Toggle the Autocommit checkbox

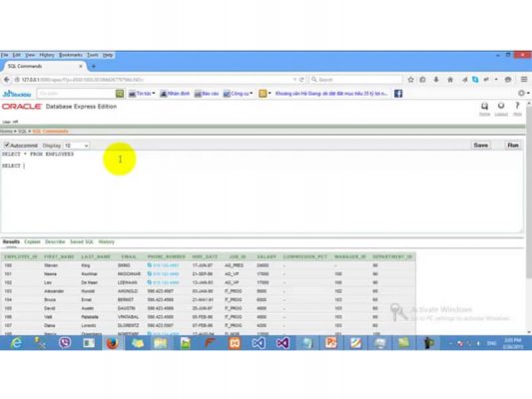point(6,145)
